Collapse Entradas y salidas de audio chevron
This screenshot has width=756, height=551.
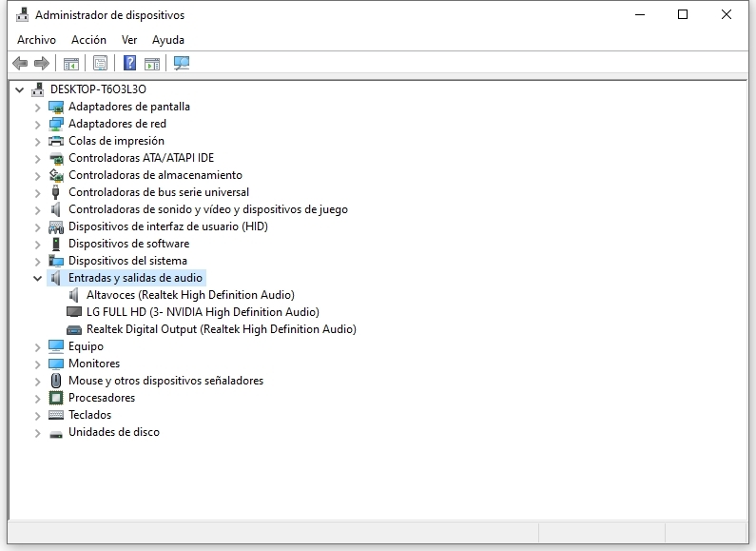[x=38, y=278]
